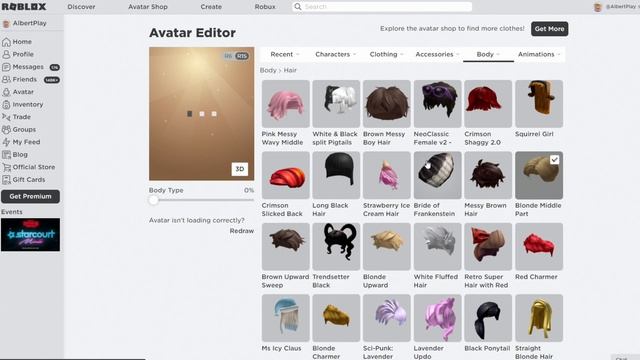This screenshot has width=640, height=360.
Task: Select the Pink Messy Wavy Middle hair
Action: click(x=286, y=104)
